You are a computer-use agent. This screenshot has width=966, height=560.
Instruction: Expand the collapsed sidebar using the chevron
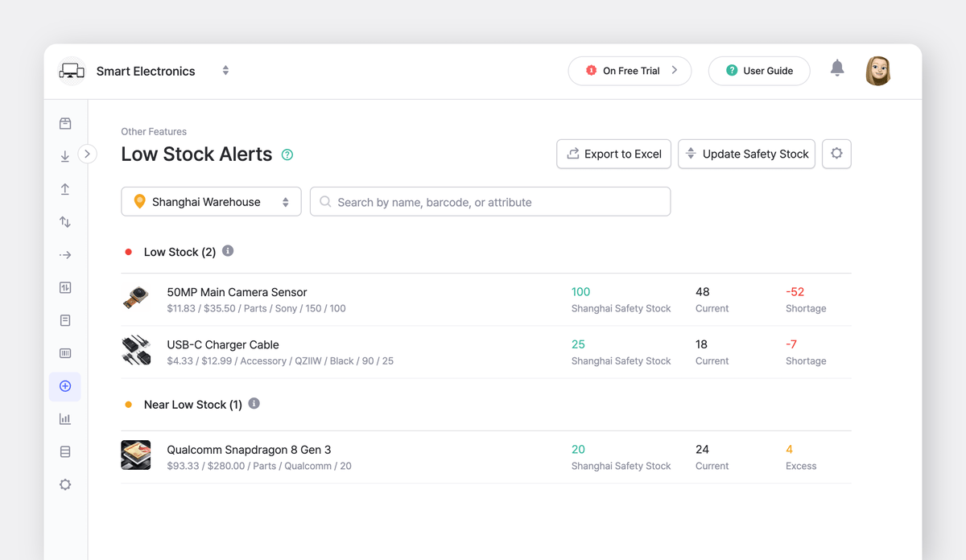87,154
